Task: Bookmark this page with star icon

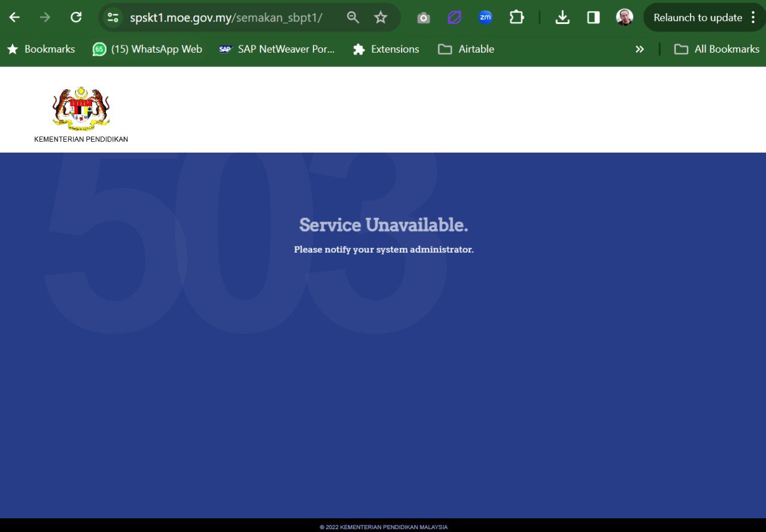Action: [381, 17]
